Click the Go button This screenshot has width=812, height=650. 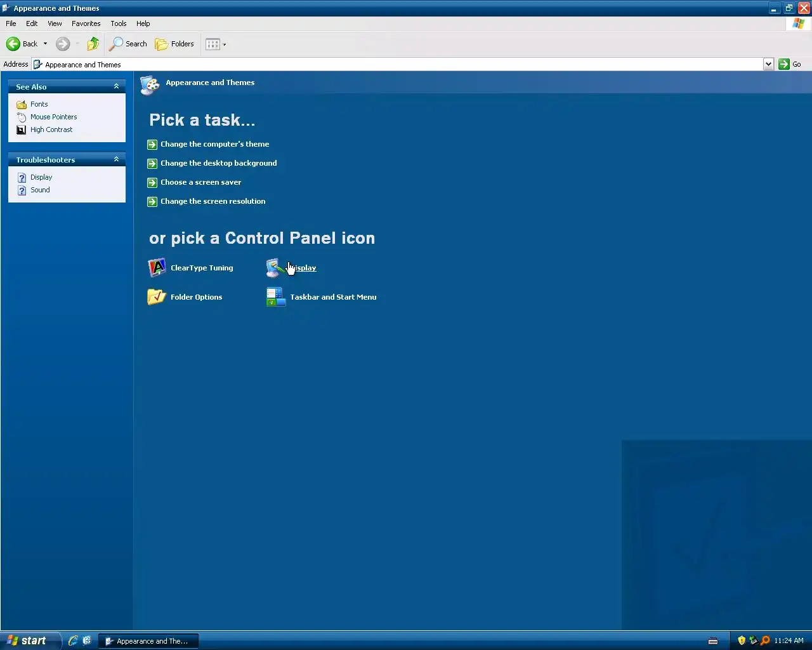(x=790, y=64)
